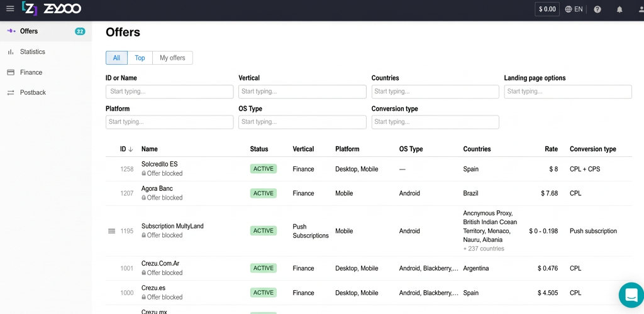Click the Brazil country cell
Screen dimensions: 644x314
[x=470, y=193]
